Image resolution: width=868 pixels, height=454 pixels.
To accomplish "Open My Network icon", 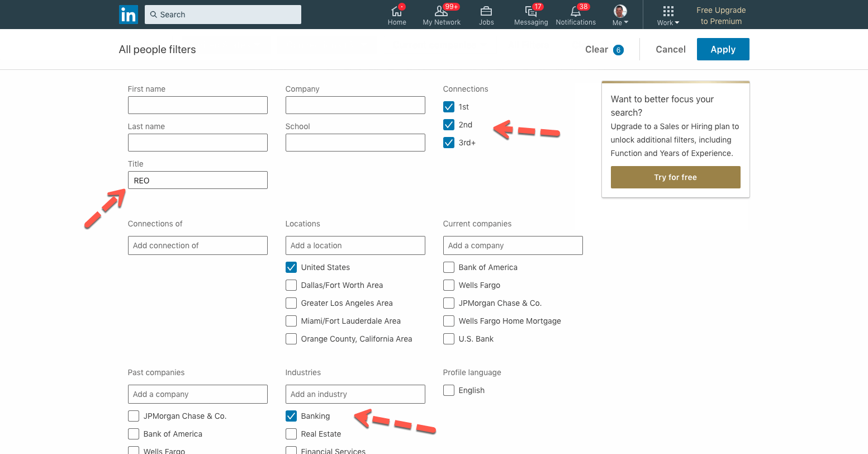I will 441,11.
